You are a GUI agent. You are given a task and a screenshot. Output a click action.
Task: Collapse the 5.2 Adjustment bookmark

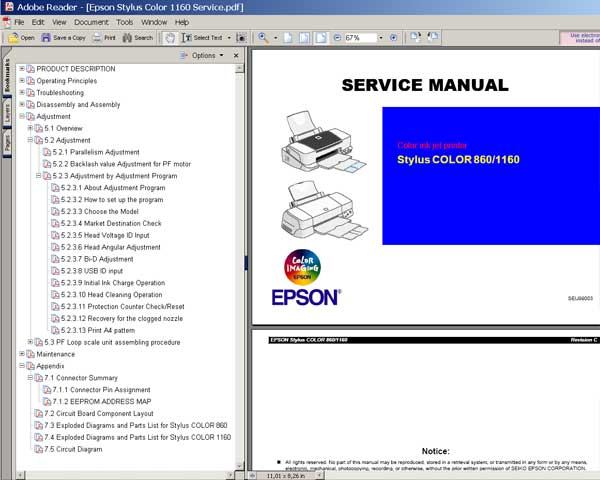[x=30, y=140]
